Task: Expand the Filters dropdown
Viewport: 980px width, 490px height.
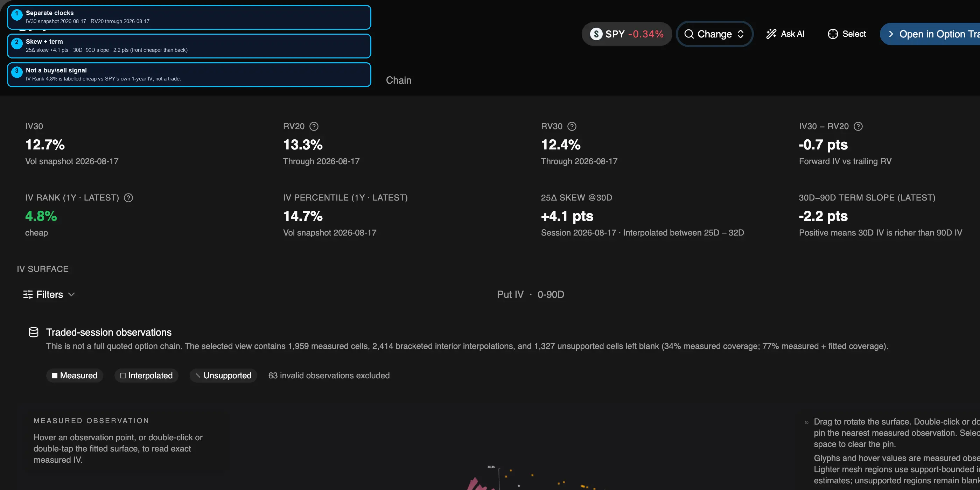Action: (49, 294)
